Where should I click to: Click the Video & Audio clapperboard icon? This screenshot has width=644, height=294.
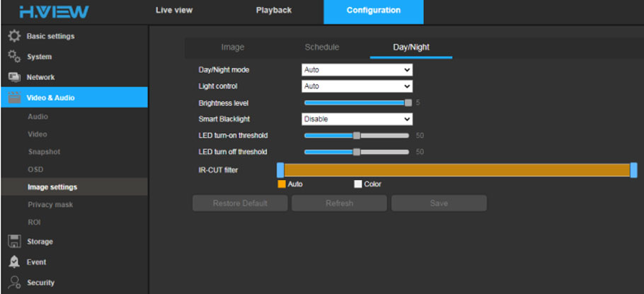tap(14, 98)
